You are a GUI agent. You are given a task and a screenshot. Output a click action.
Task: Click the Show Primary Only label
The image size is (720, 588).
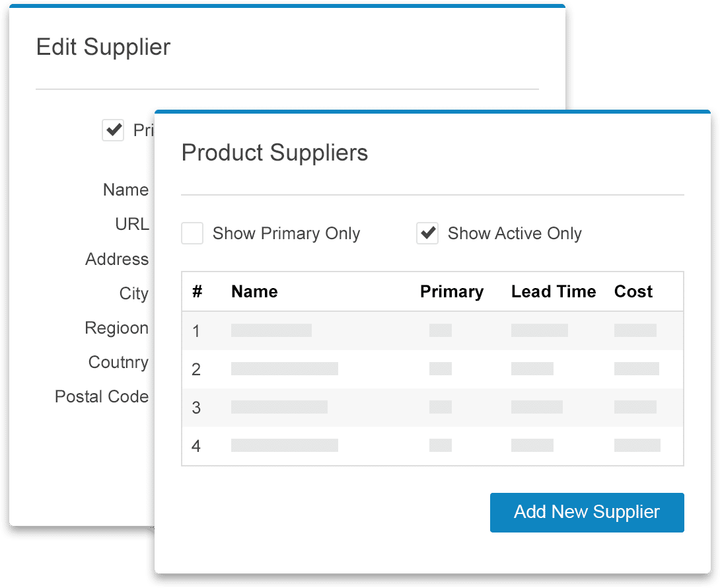[286, 234]
